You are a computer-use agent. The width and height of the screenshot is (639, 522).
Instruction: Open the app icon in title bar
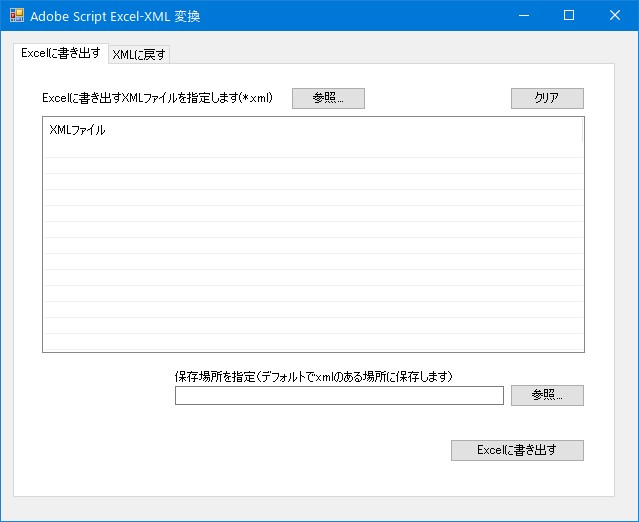17,15
